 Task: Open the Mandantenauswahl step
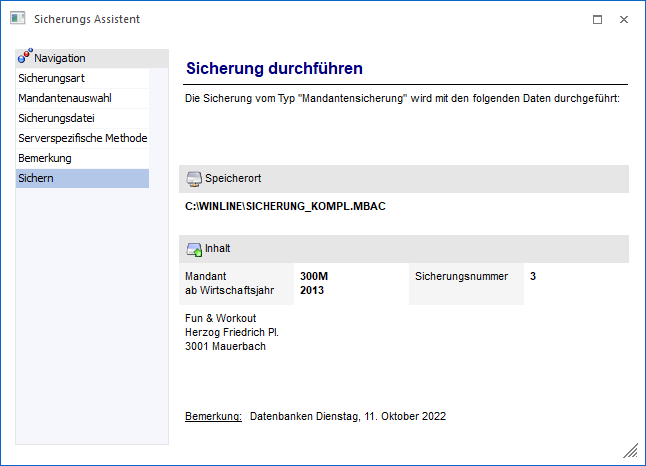pyautogui.click(x=64, y=98)
